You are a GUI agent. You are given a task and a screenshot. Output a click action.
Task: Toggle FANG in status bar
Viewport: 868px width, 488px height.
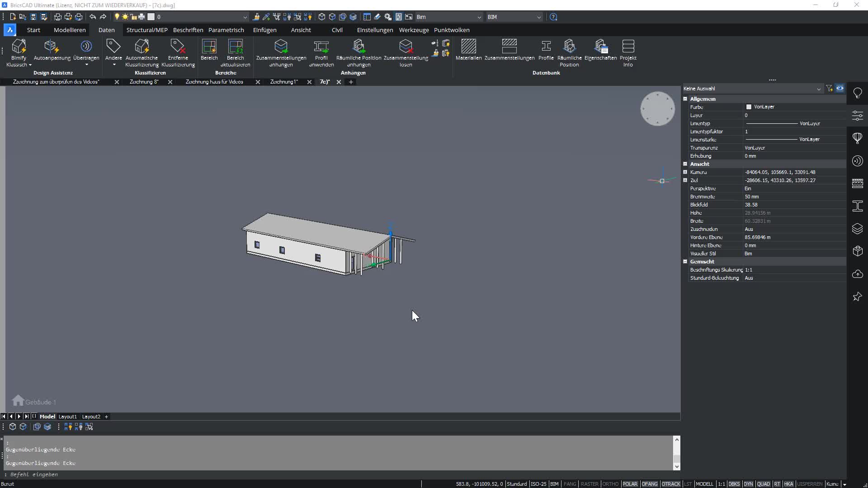pos(570,484)
